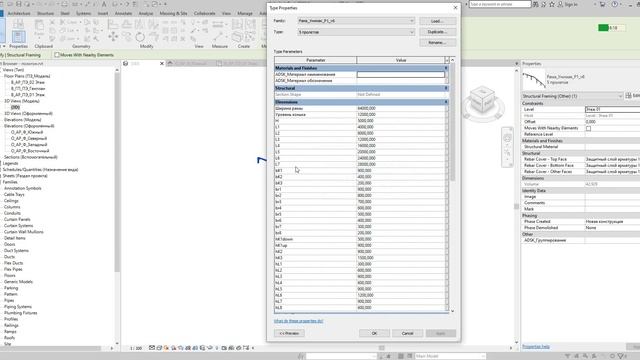Select the Rotate tool in Modify panel
This screenshot has height=360, width=640.
click(140, 37)
